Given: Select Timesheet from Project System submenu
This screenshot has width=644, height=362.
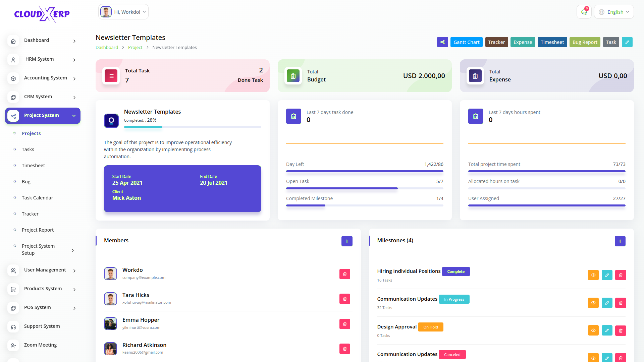Looking at the screenshot, I should coord(33,166).
